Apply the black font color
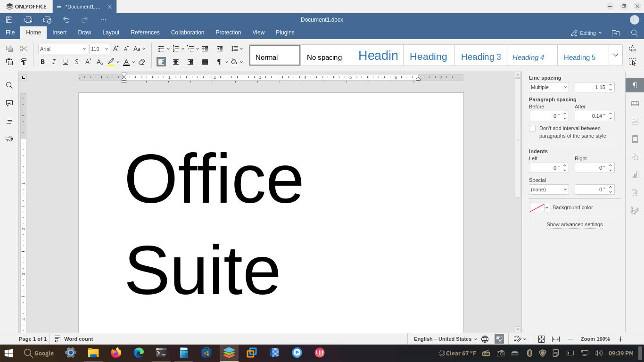Viewport: 644px width, 362px height. click(126, 62)
